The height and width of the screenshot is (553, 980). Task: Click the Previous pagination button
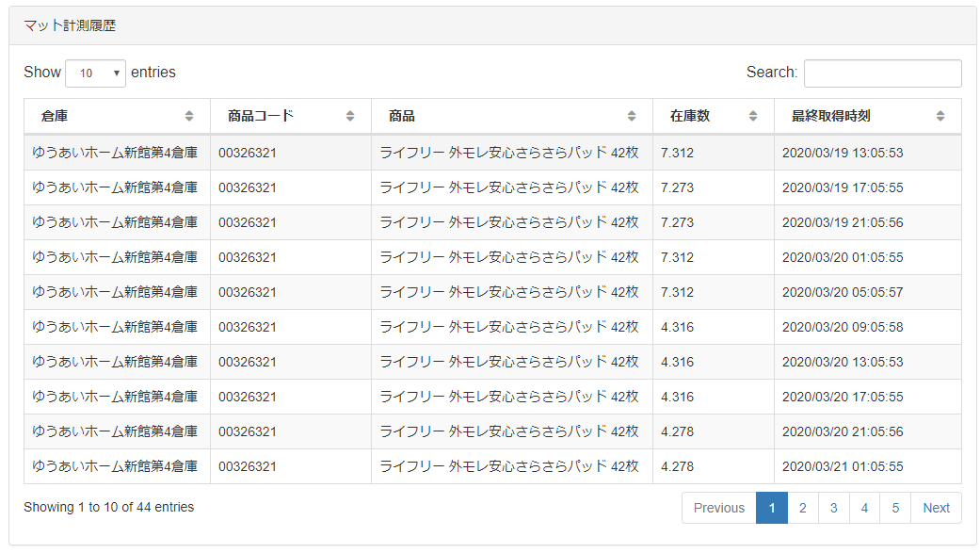pos(718,508)
